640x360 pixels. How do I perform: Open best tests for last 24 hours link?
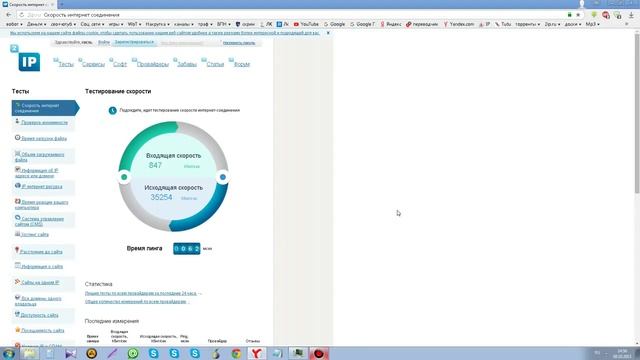point(140,293)
